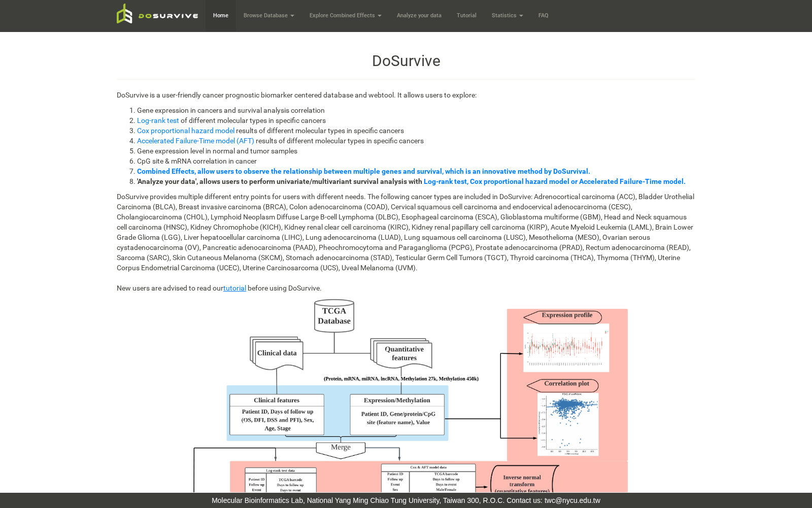Viewport: 812px width, 508px height.
Task: Click the Cox & AFT model data table
Action: (428, 478)
